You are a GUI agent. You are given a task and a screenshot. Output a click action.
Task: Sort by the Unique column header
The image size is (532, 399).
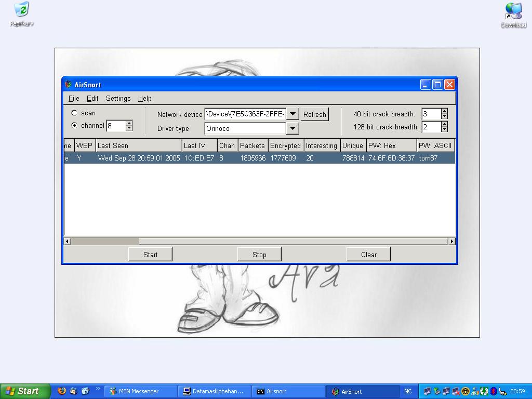click(353, 145)
